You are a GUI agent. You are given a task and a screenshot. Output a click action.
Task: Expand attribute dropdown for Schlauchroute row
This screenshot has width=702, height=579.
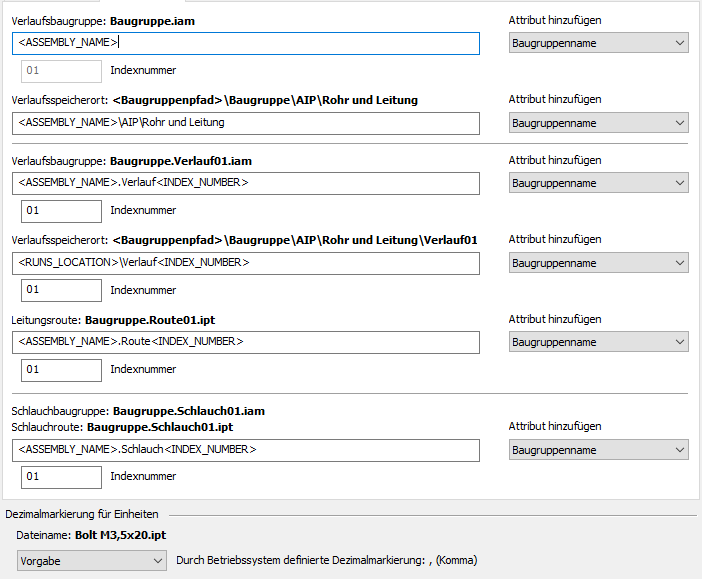[598, 450]
